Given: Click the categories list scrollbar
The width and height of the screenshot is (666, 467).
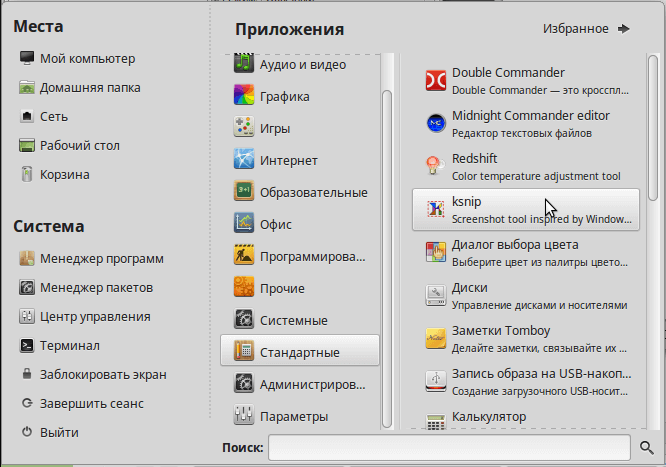Looking at the screenshot, I should [387, 258].
